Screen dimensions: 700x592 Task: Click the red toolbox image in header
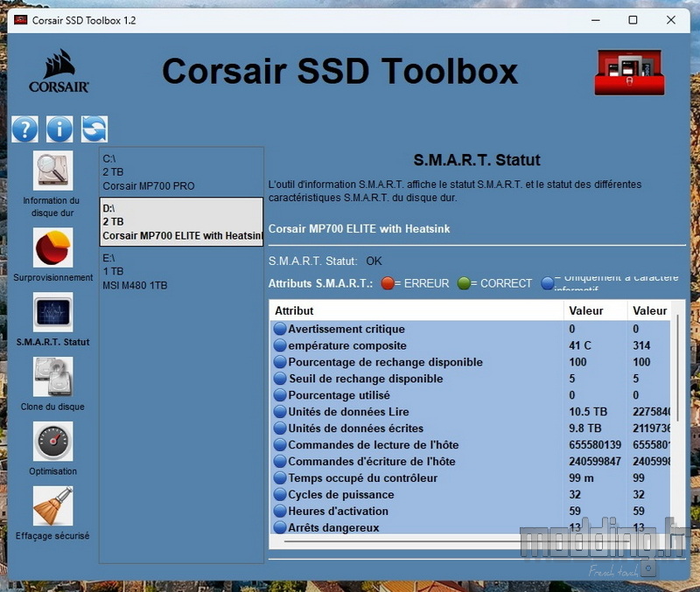[x=629, y=73]
